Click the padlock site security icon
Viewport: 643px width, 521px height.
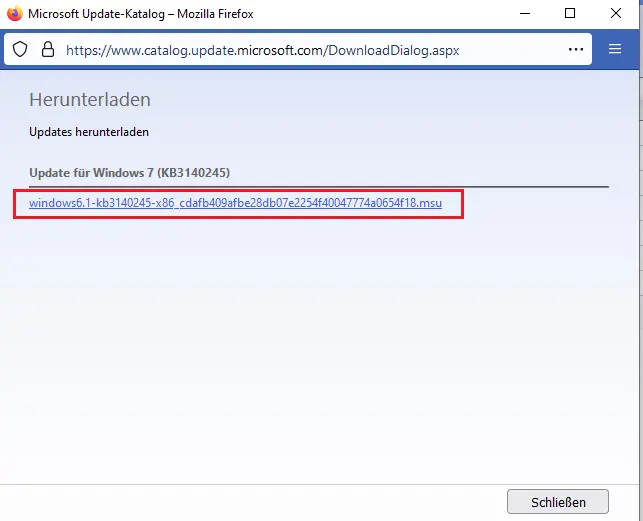coord(48,49)
